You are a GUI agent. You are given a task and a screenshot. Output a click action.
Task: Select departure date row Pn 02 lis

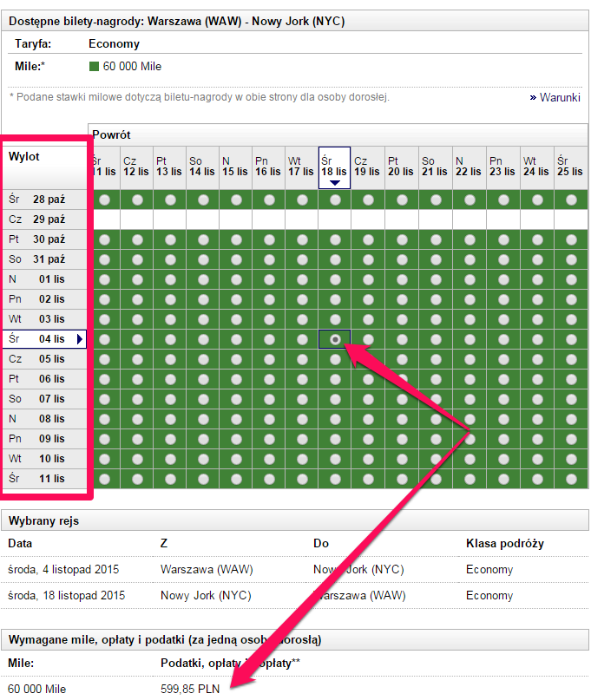tap(44, 299)
